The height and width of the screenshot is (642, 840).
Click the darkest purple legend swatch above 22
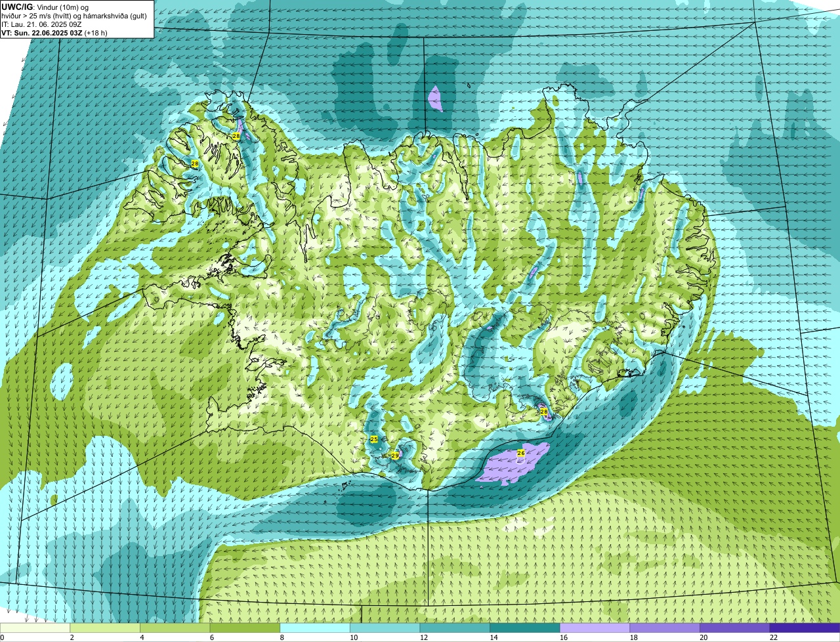click(805, 628)
